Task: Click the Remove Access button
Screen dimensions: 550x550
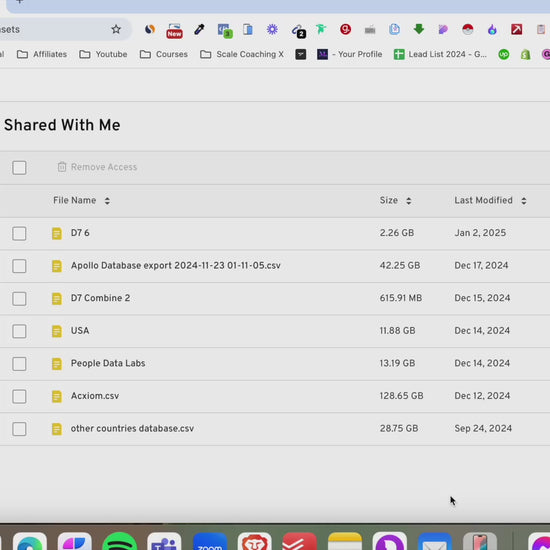Action: point(97,167)
